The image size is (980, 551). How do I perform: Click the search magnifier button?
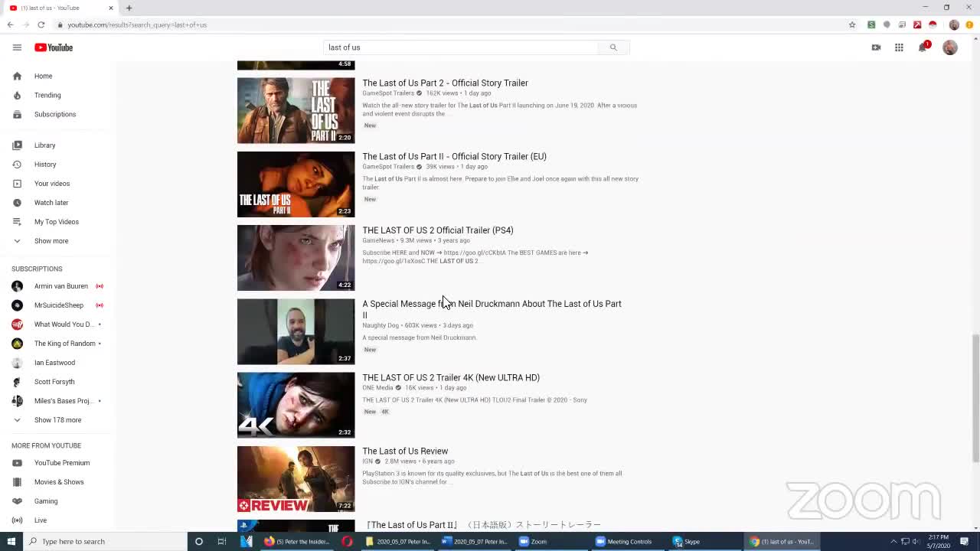[613, 47]
